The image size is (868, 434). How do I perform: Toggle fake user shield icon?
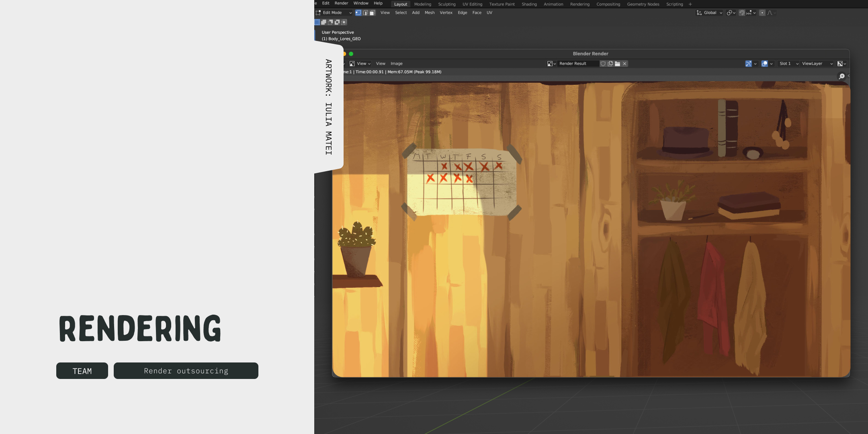(603, 64)
